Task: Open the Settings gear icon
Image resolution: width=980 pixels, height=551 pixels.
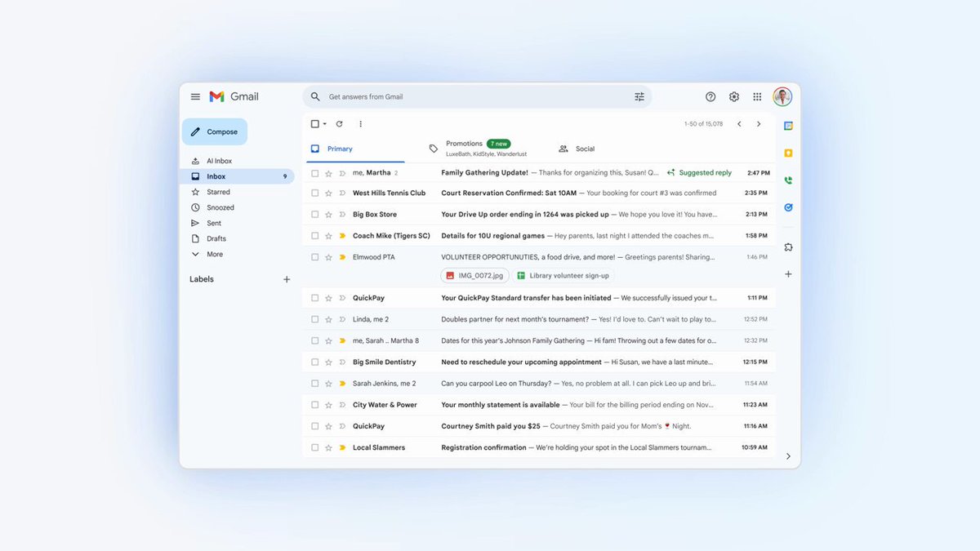Action: pos(734,96)
